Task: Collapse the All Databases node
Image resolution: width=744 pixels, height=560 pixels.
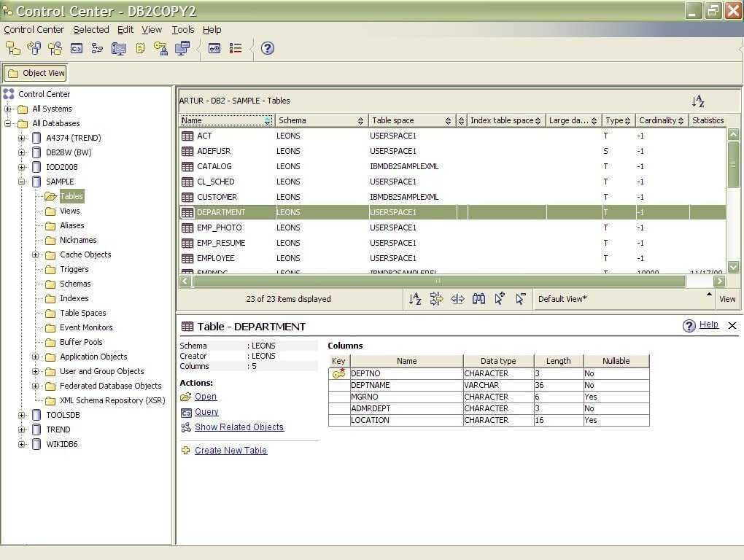Action: coord(7,123)
